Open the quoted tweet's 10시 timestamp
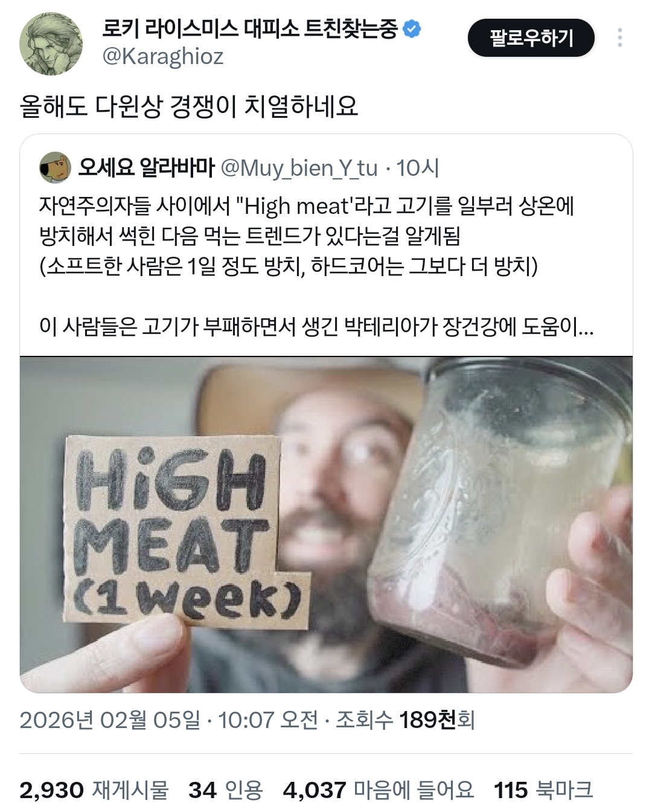Viewport: 652px width, 812px height. (x=418, y=167)
